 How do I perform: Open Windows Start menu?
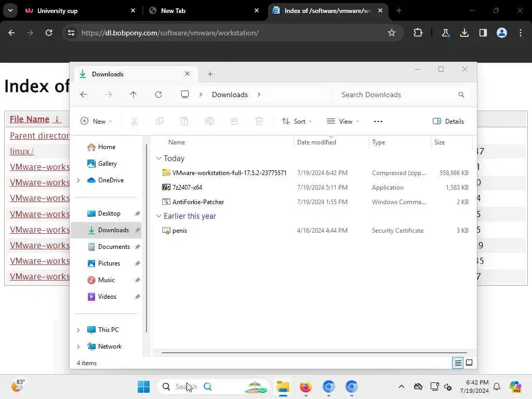pos(143,387)
